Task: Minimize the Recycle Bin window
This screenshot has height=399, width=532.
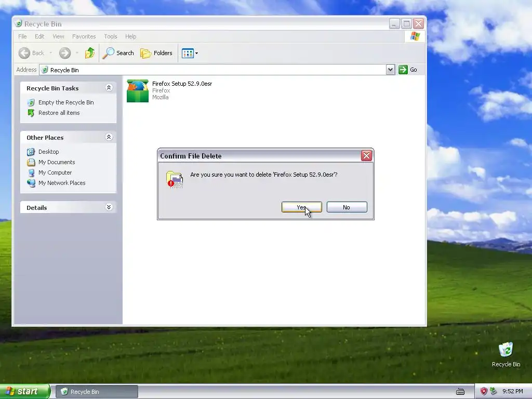Action: coord(394,24)
